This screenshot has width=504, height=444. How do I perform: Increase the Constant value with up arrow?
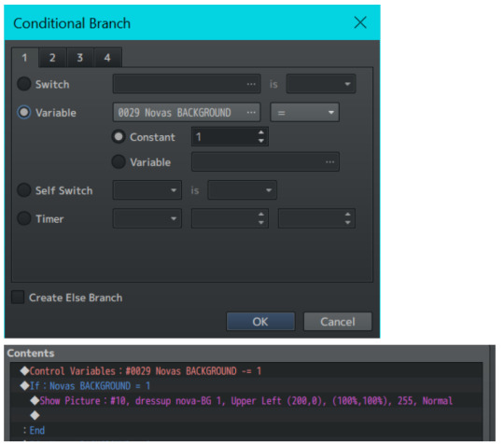pos(261,132)
